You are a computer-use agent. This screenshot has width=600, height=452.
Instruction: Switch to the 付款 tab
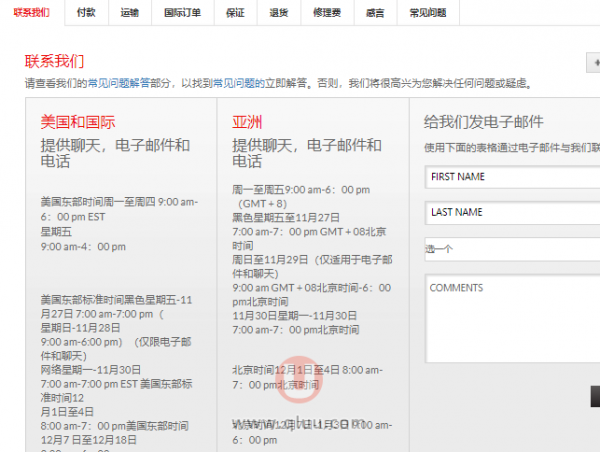(86, 13)
